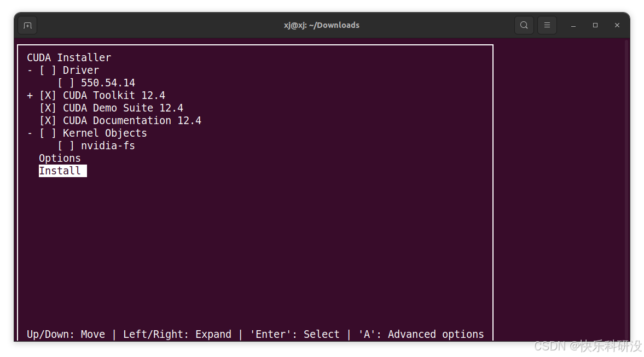This screenshot has height=357, width=644.
Task: Maximize the terminal window
Action: (x=595, y=26)
